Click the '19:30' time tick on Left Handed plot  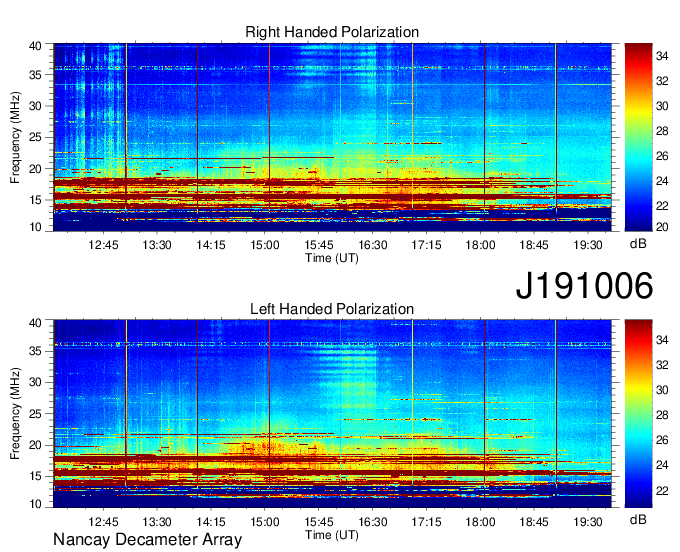(588, 522)
